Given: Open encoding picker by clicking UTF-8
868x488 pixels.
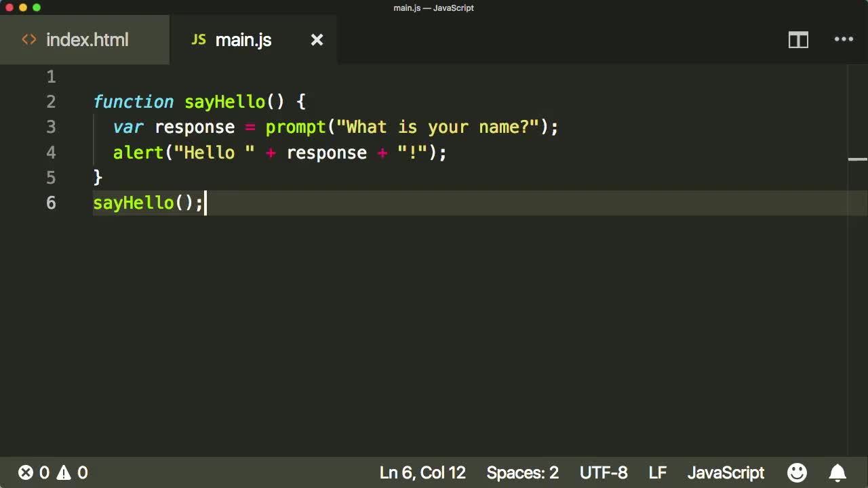Looking at the screenshot, I should 603,472.
